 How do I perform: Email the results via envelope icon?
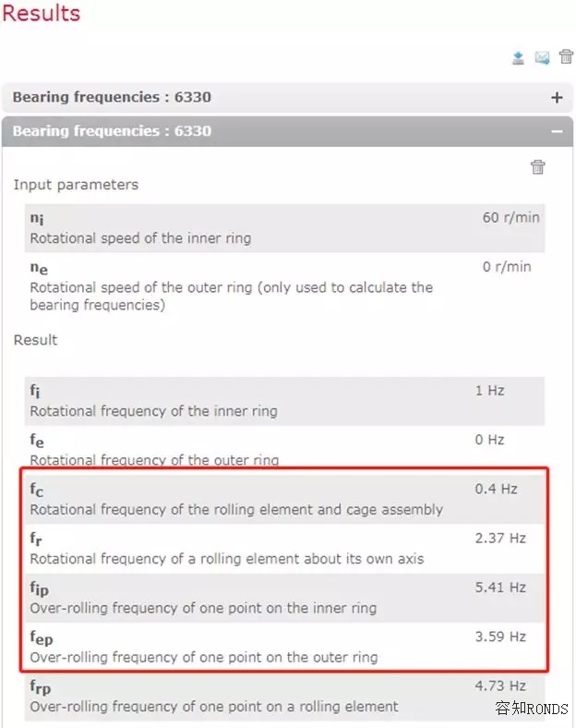tap(543, 58)
